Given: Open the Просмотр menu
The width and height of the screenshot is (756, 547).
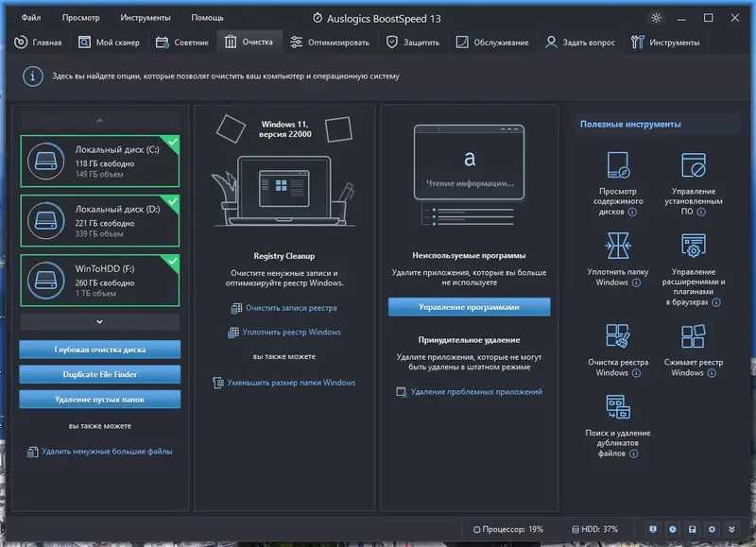Looking at the screenshot, I should pos(80,18).
